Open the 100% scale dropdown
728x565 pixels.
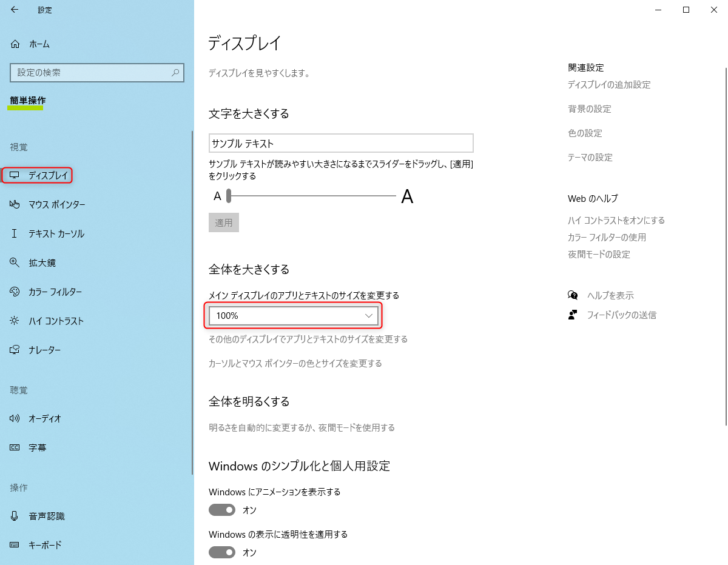294,316
